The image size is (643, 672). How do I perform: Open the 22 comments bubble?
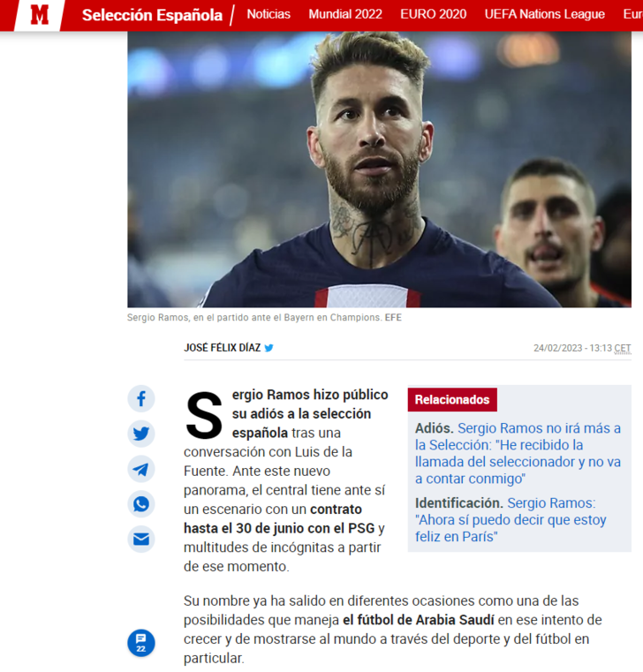141,643
